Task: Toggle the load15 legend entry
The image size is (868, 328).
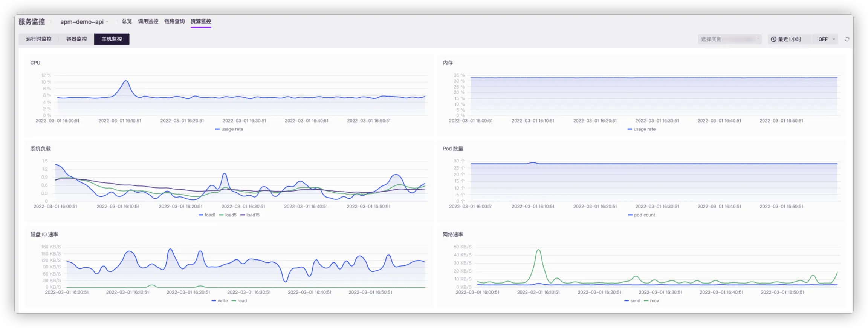Action: pyautogui.click(x=250, y=215)
